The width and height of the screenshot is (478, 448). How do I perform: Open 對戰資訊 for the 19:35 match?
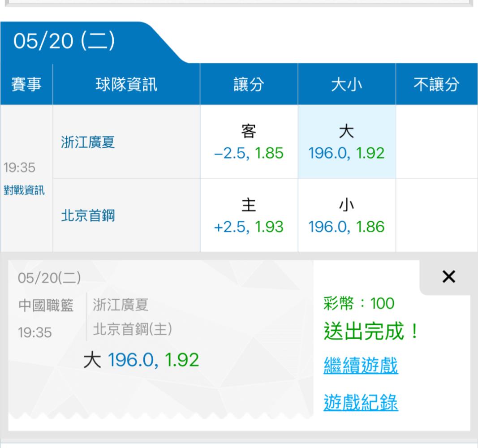(x=24, y=190)
